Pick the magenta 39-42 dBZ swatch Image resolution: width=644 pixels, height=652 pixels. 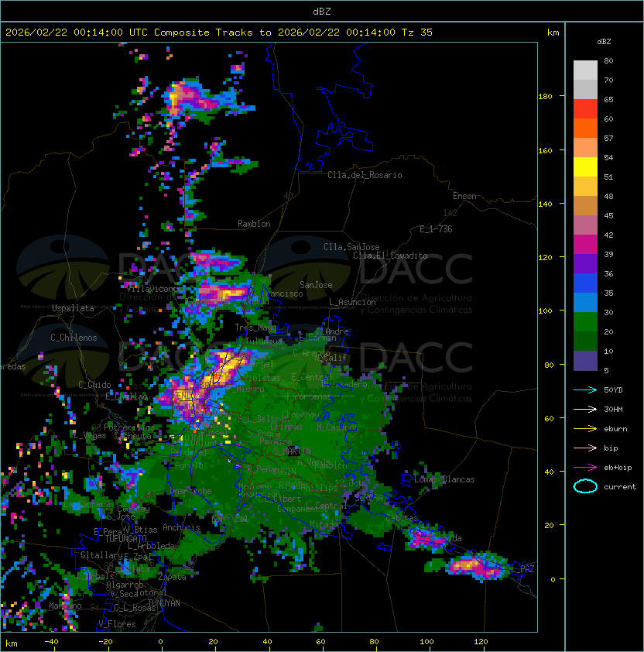(585, 244)
